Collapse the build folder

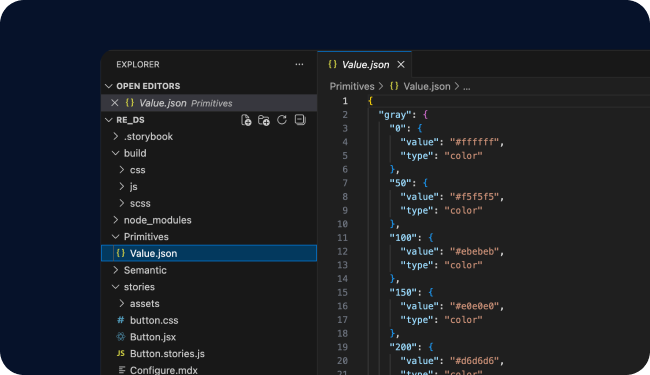click(116, 153)
